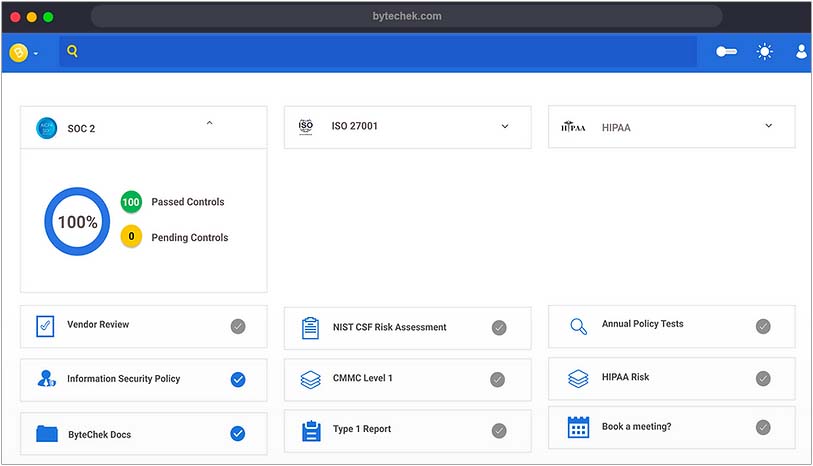Open Passed Controls label
This screenshot has width=813, height=466.
pyautogui.click(x=188, y=202)
